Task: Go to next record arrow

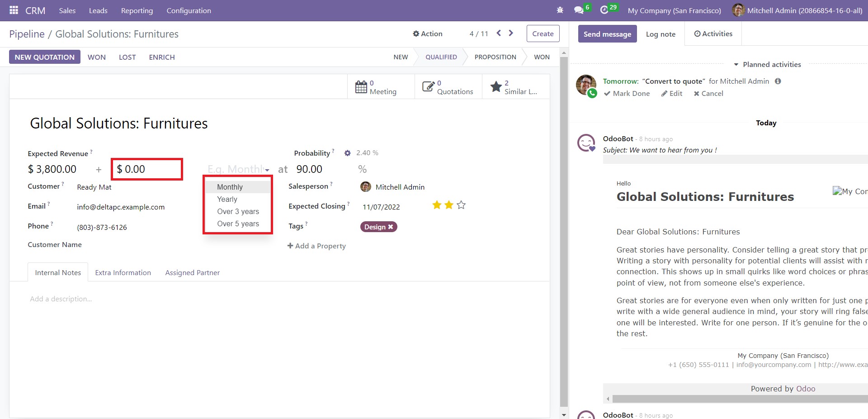Action: tap(511, 33)
